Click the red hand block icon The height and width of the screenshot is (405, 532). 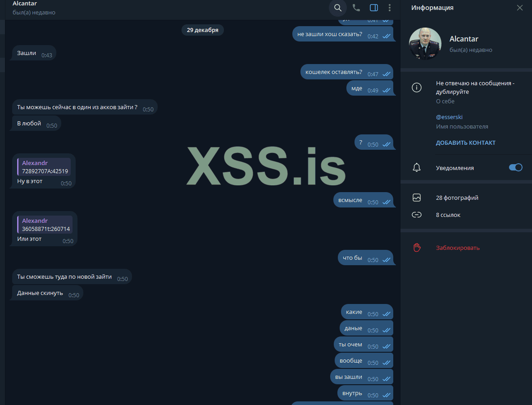417,248
